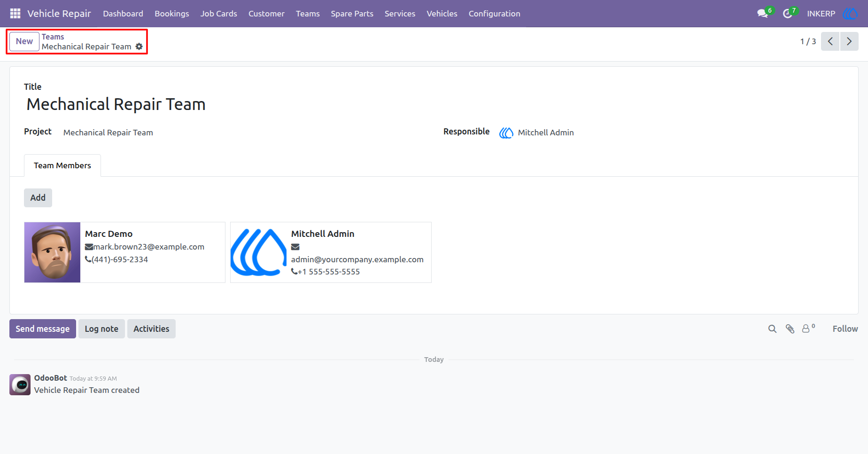The image size is (868, 454).
Task: Search messages with magnifier icon
Action: click(772, 329)
